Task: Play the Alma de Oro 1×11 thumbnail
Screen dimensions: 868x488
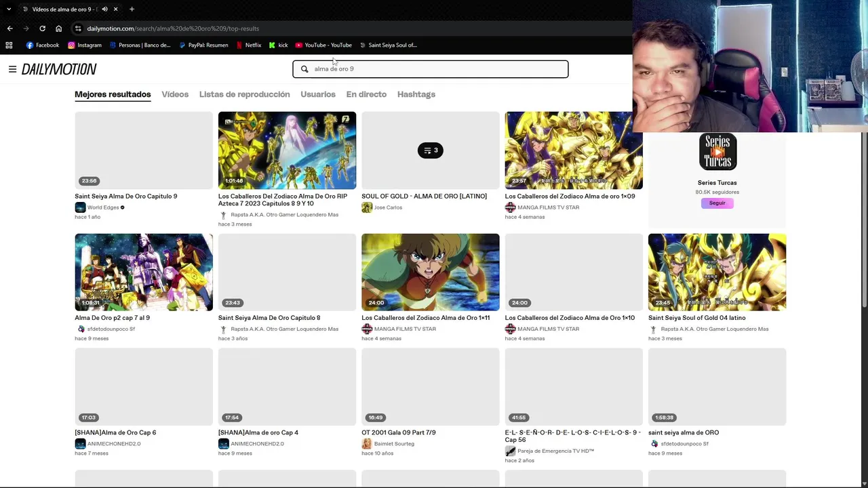Action: tap(431, 272)
